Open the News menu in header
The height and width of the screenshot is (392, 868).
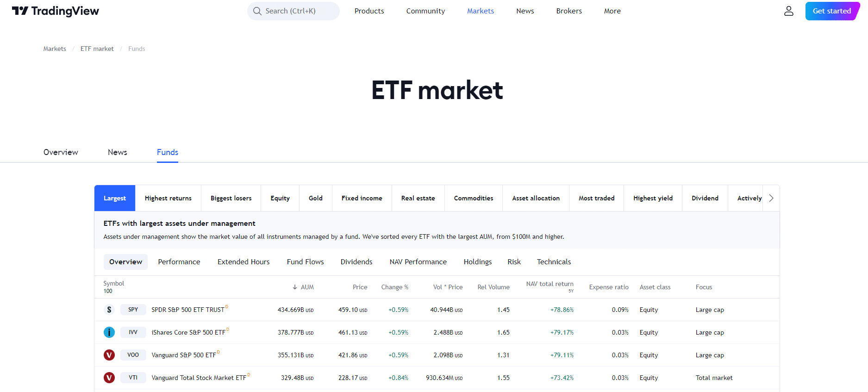(525, 11)
